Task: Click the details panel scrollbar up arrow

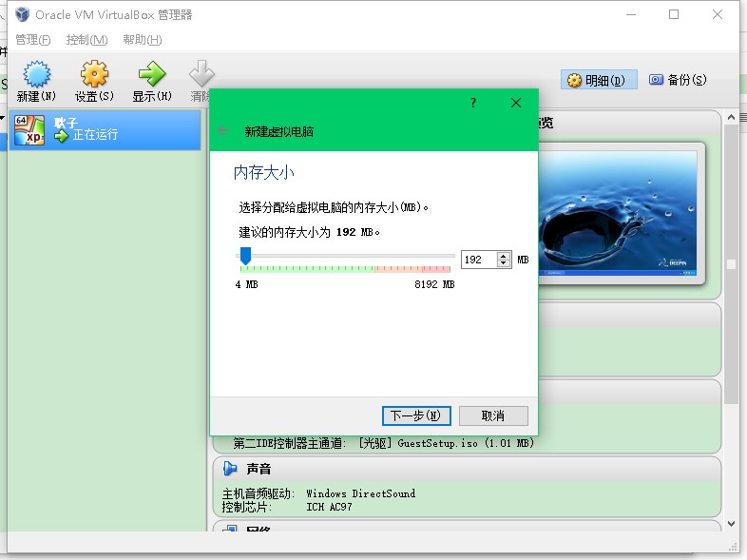Action: (x=731, y=117)
